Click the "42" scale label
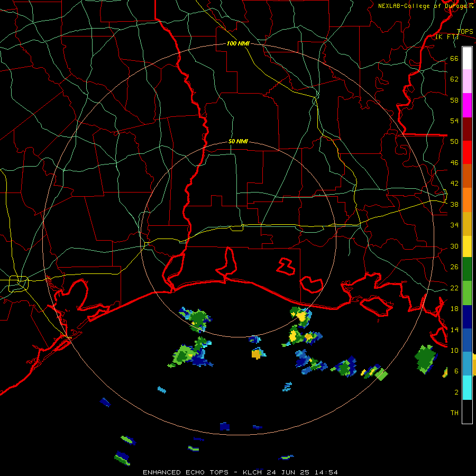This screenshot has height=476, width=476. click(x=454, y=184)
